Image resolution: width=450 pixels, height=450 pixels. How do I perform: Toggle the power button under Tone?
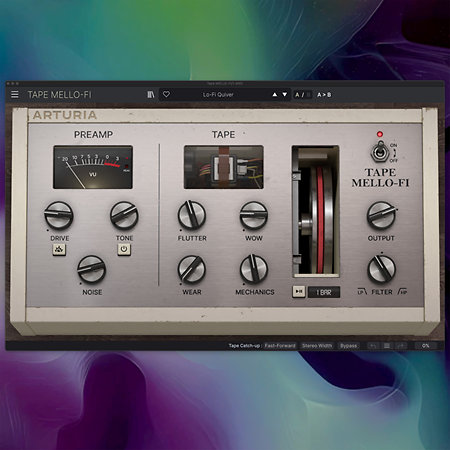(124, 249)
